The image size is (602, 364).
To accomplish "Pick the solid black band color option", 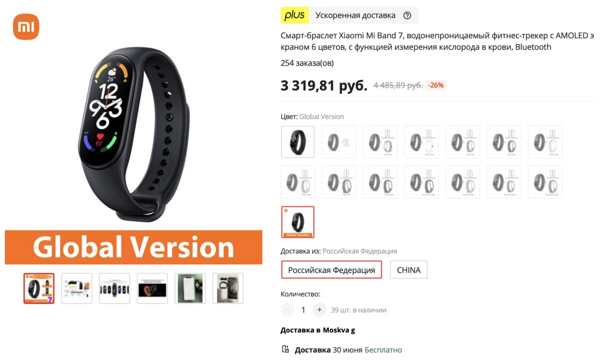I will click(x=298, y=141).
